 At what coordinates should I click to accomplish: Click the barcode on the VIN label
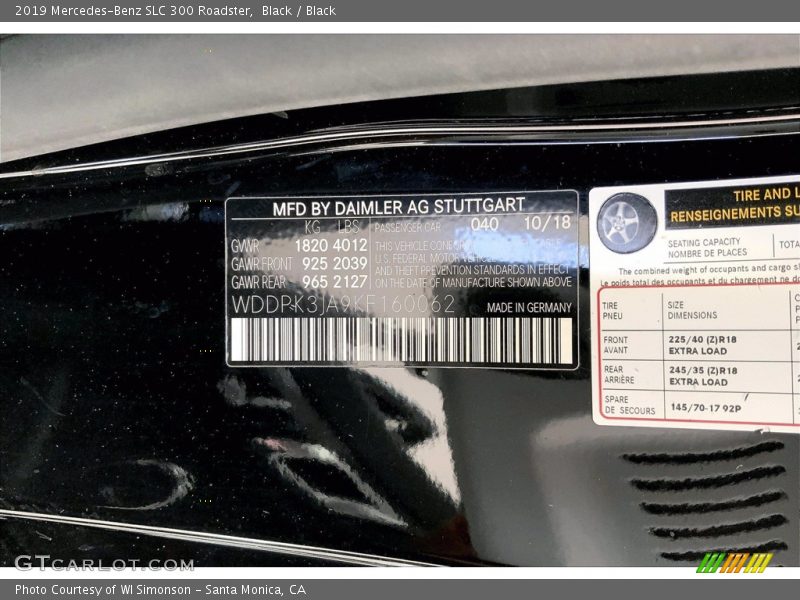tap(402, 340)
